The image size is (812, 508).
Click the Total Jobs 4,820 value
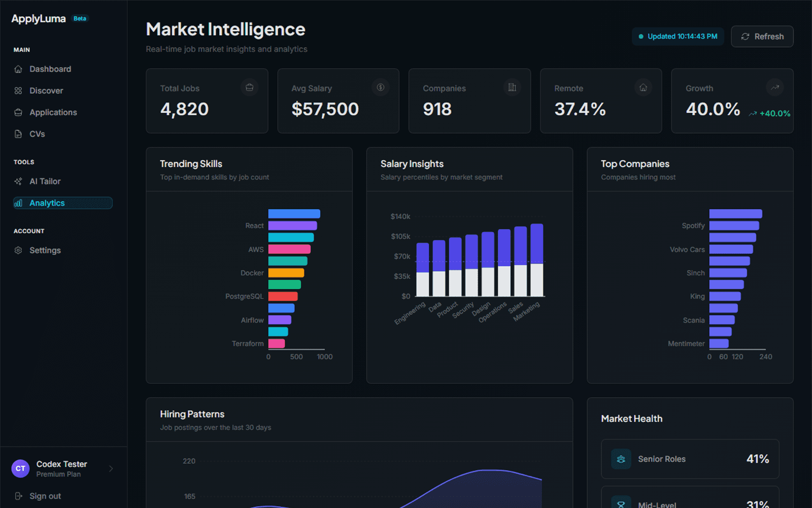(x=184, y=109)
